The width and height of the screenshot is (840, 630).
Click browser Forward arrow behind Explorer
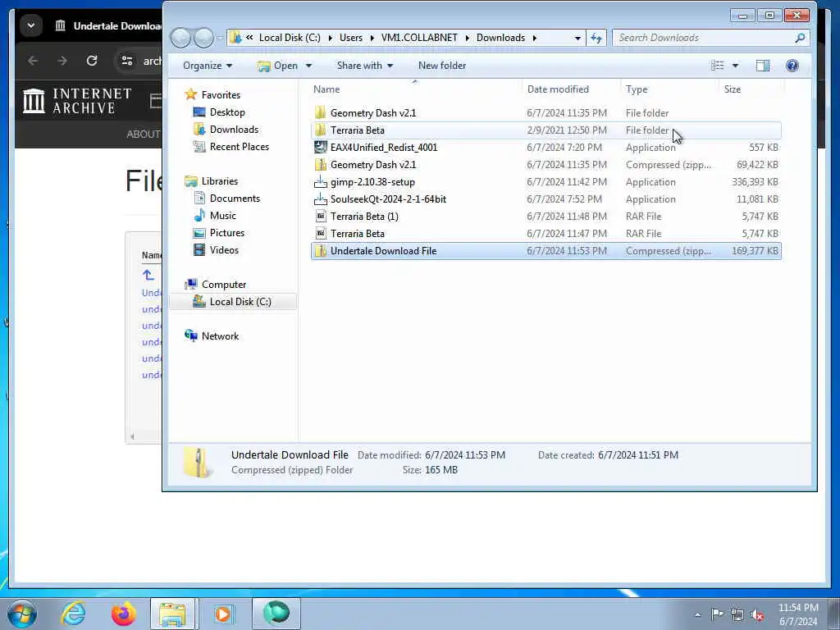point(62,61)
